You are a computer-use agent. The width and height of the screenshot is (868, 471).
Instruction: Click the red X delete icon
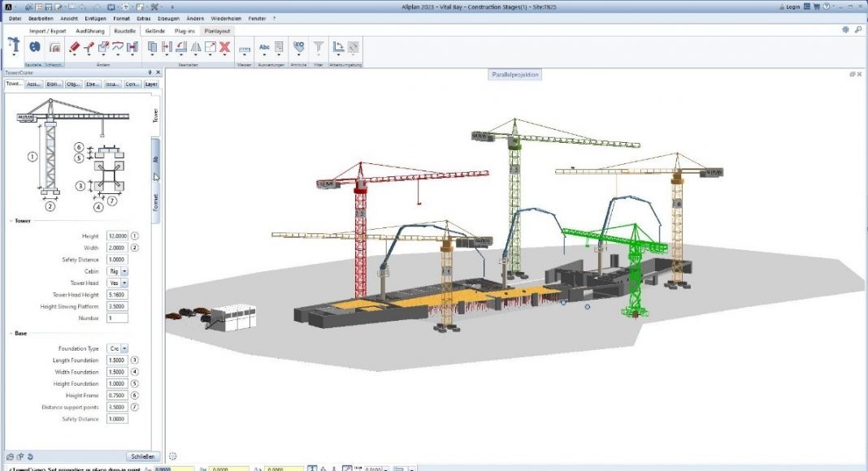(x=224, y=47)
